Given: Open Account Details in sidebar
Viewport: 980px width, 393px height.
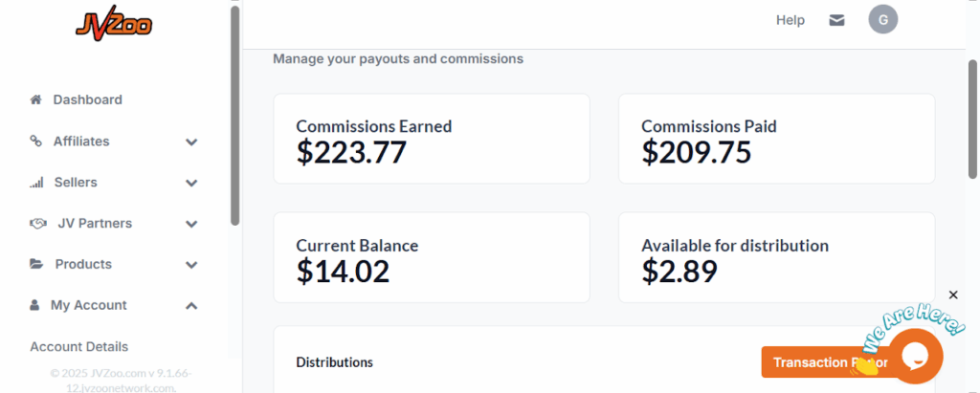Looking at the screenshot, I should 78,346.
